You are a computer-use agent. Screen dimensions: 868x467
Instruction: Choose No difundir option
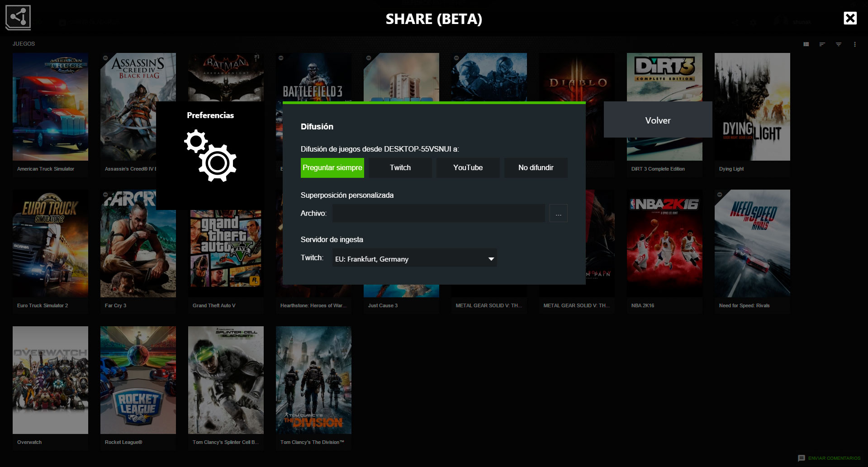click(x=536, y=167)
